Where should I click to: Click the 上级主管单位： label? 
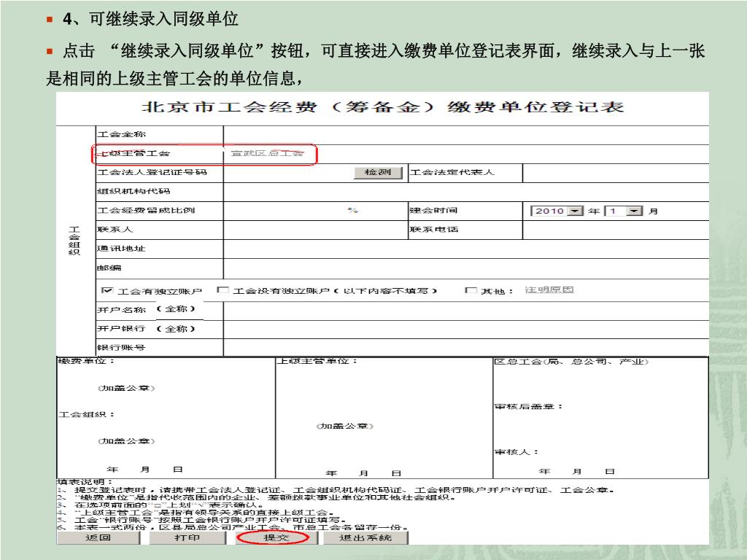[317, 361]
